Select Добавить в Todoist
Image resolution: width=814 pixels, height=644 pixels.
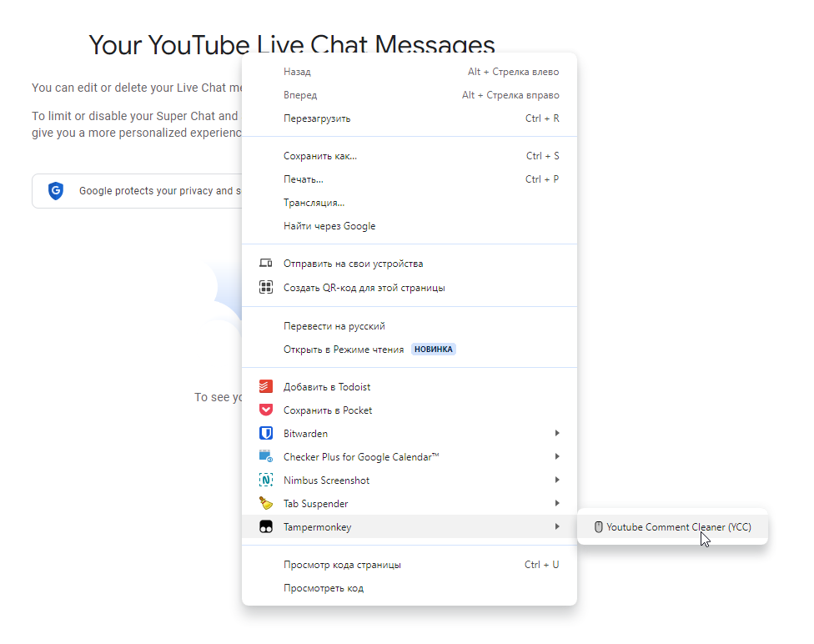click(409, 387)
